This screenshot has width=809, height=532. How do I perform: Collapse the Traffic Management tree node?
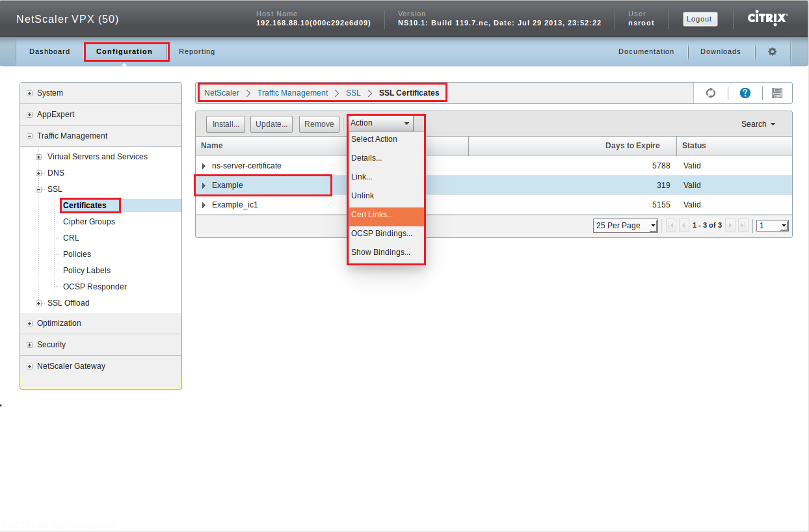click(29, 136)
